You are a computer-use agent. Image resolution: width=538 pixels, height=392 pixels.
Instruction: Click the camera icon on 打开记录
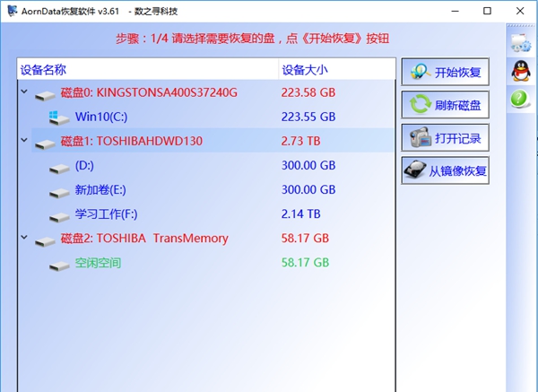[421, 137]
